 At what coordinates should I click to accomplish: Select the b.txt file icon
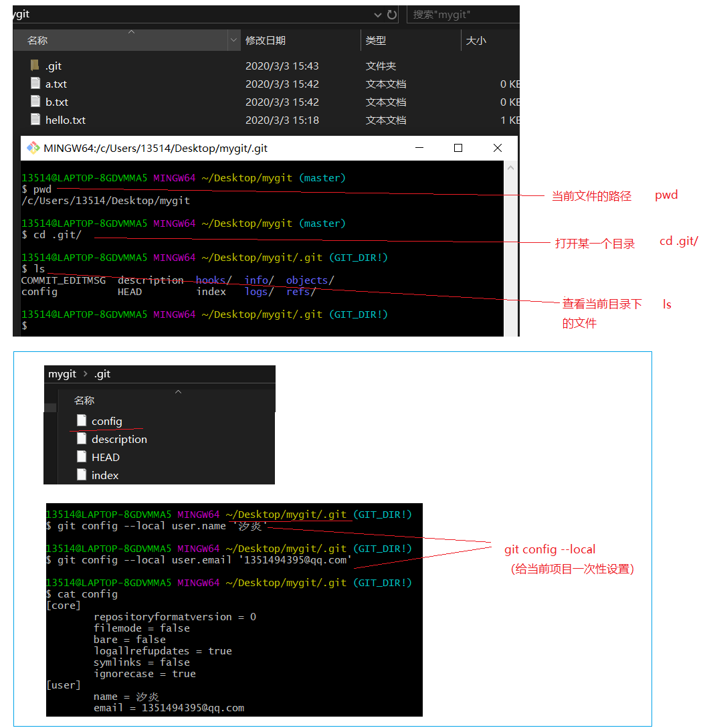point(35,102)
